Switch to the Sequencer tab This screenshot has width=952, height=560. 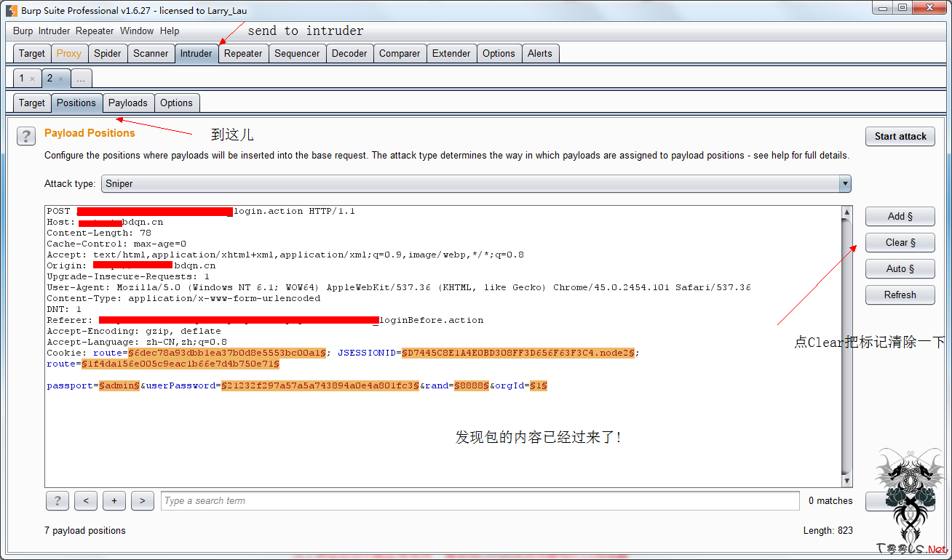click(x=297, y=53)
